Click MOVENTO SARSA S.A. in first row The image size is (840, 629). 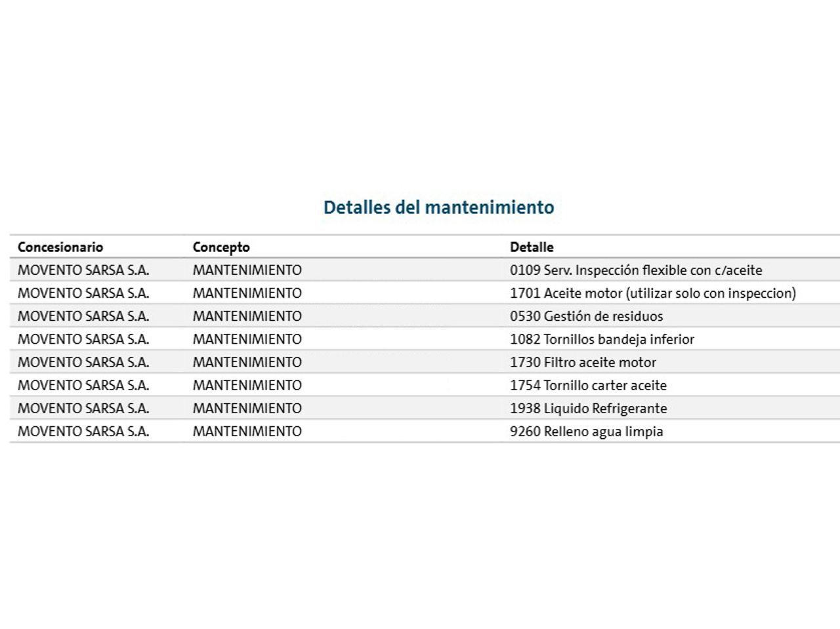pyautogui.click(x=83, y=270)
